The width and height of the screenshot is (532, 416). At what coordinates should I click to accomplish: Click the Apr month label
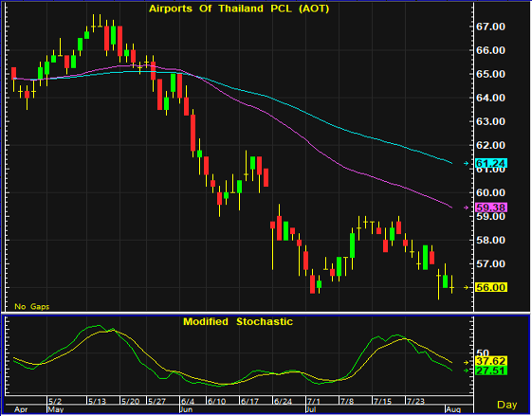pyautogui.click(x=21, y=410)
